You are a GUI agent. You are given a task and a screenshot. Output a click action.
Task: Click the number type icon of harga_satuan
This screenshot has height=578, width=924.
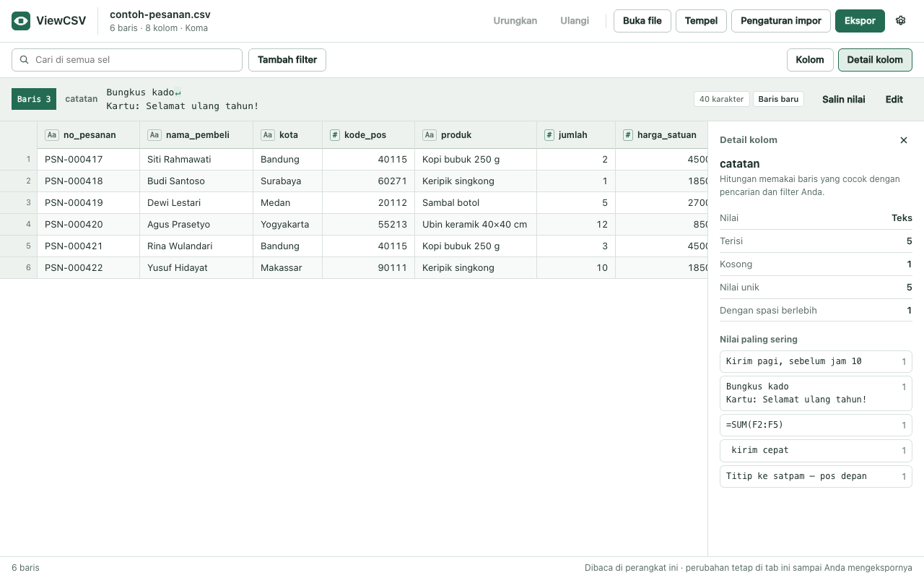[628, 135]
